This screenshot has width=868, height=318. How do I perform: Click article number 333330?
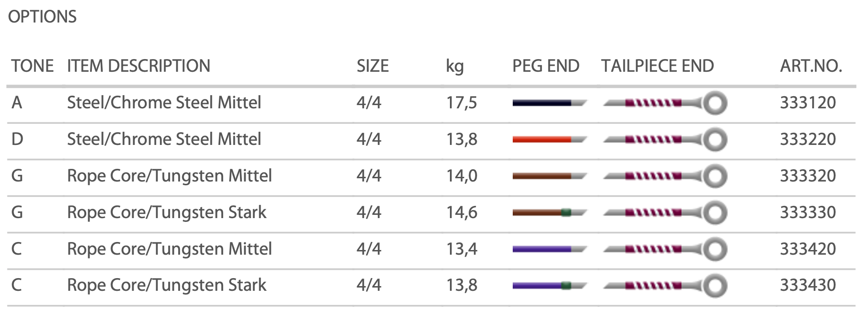point(808,212)
